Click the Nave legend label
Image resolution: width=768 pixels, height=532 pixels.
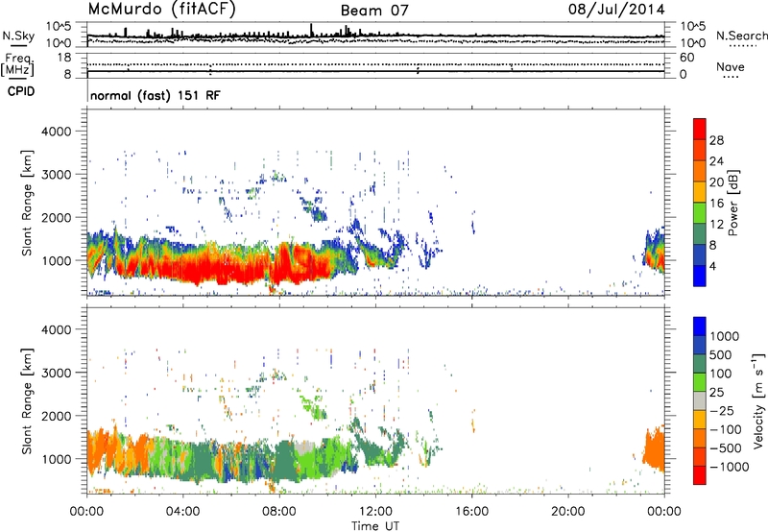pyautogui.click(x=731, y=67)
